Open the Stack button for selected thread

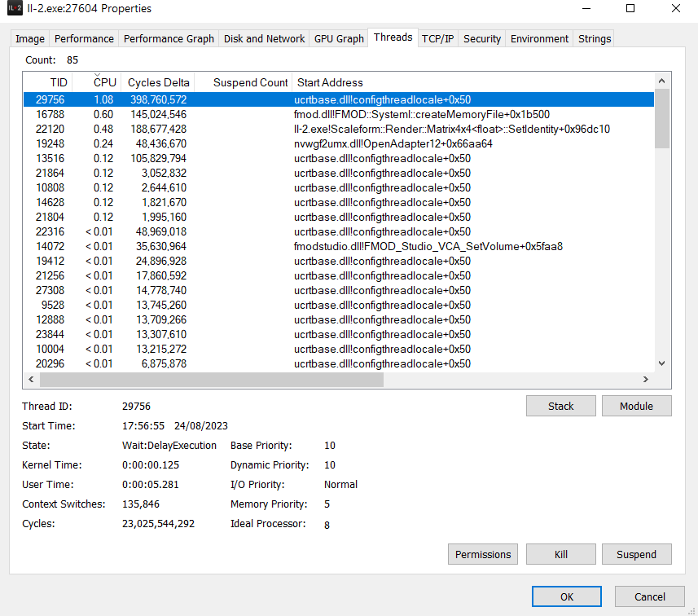click(x=561, y=407)
